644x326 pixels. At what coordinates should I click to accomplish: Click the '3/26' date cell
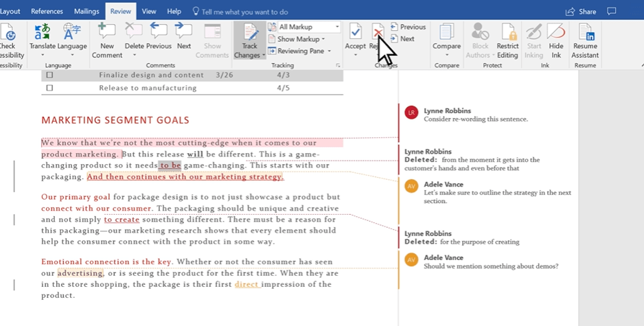tap(225, 75)
